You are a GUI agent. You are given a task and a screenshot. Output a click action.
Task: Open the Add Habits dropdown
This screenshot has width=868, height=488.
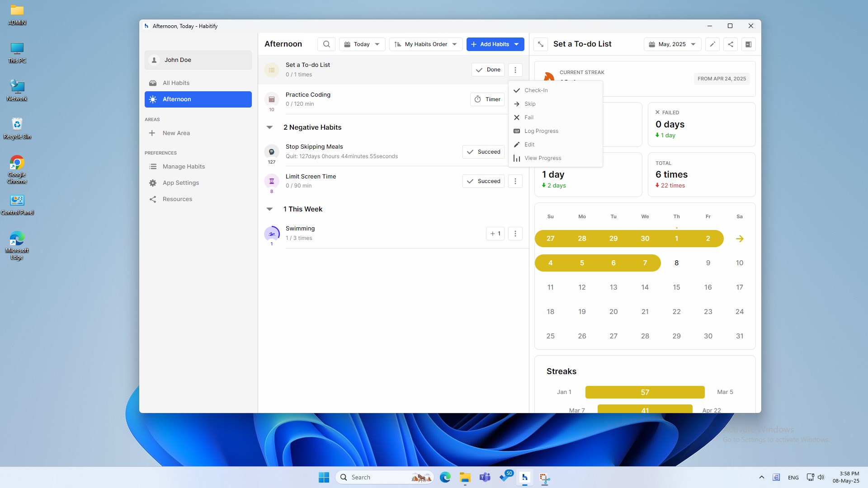[x=495, y=44]
